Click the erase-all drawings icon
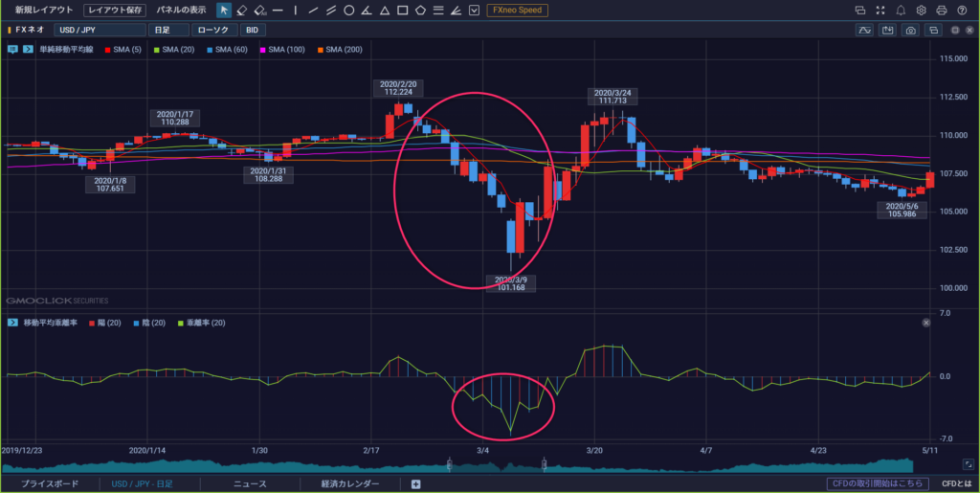980x493 pixels. (260, 10)
